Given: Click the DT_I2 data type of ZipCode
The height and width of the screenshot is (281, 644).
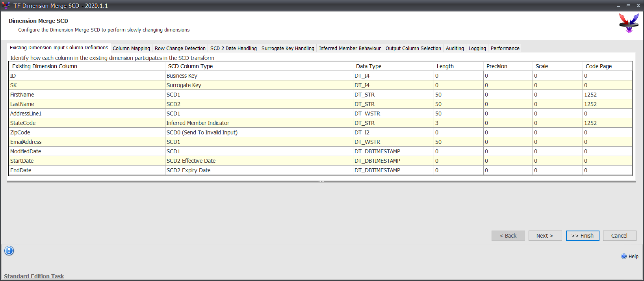Looking at the screenshot, I should pos(393,132).
